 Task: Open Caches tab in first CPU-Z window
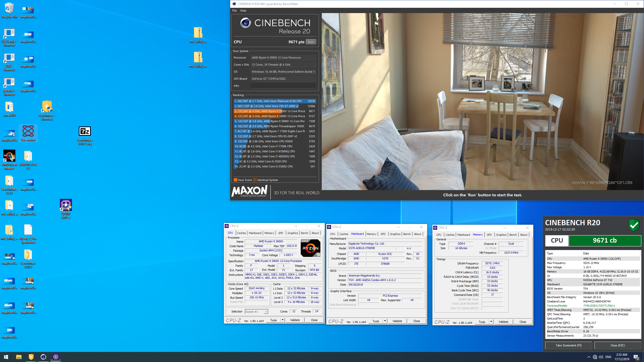click(241, 233)
